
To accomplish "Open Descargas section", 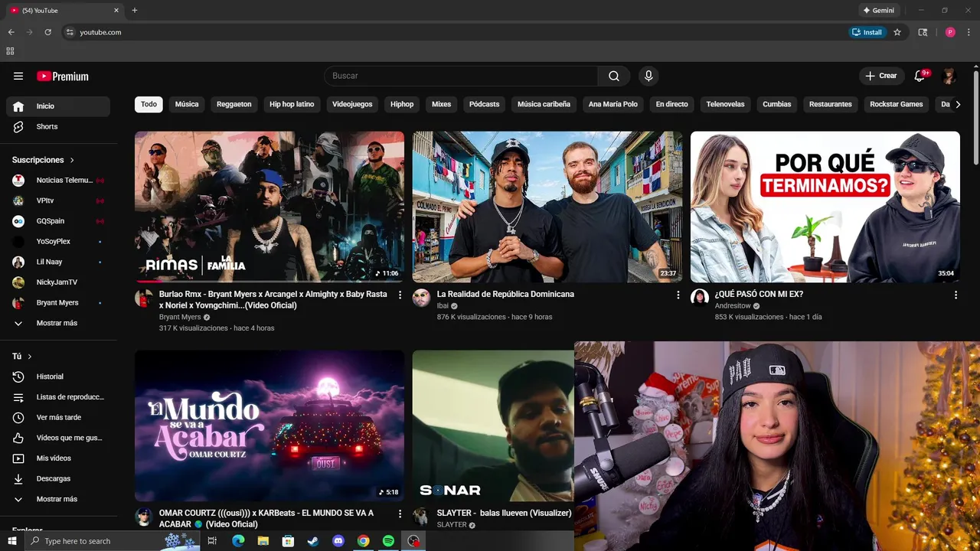I will [58, 478].
